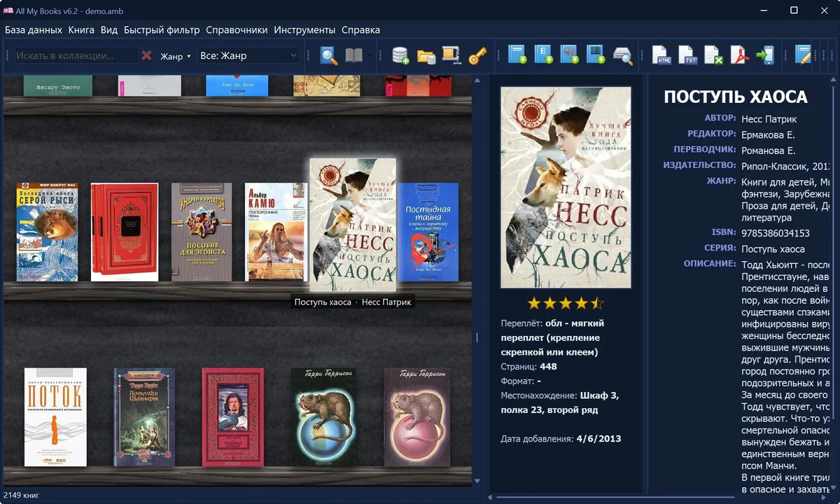This screenshot has width=840, height=504.
Task: Click the 'Искать в коллекции' search field
Action: (76, 55)
